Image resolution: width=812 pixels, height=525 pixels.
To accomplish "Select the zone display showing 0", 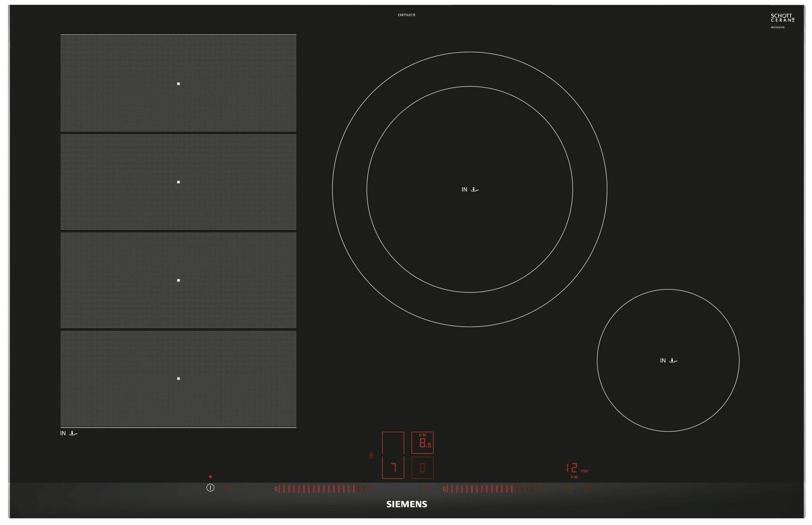I will [x=422, y=467].
